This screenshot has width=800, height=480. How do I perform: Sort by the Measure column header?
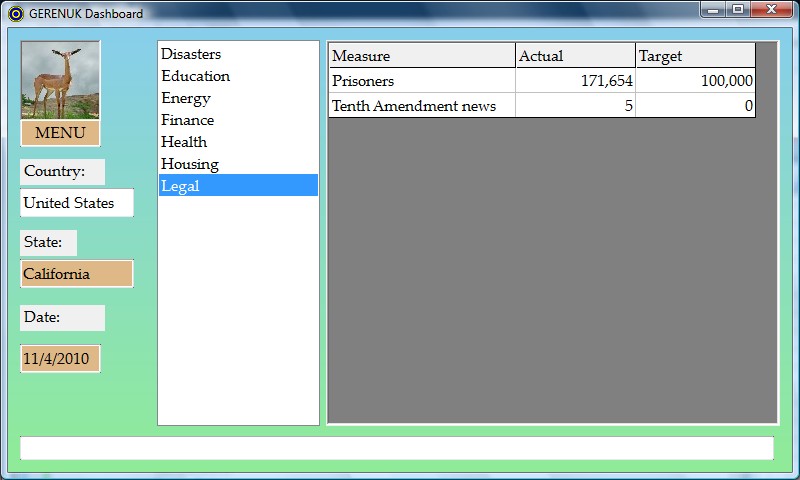point(421,56)
